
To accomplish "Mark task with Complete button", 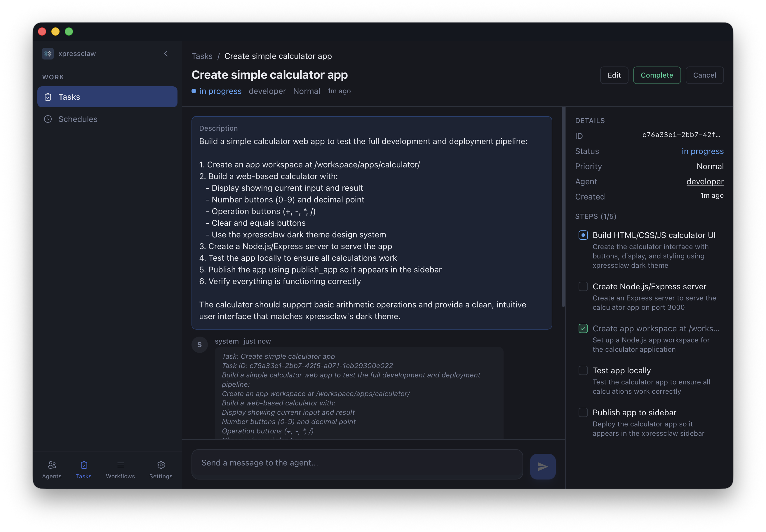I will (x=657, y=75).
